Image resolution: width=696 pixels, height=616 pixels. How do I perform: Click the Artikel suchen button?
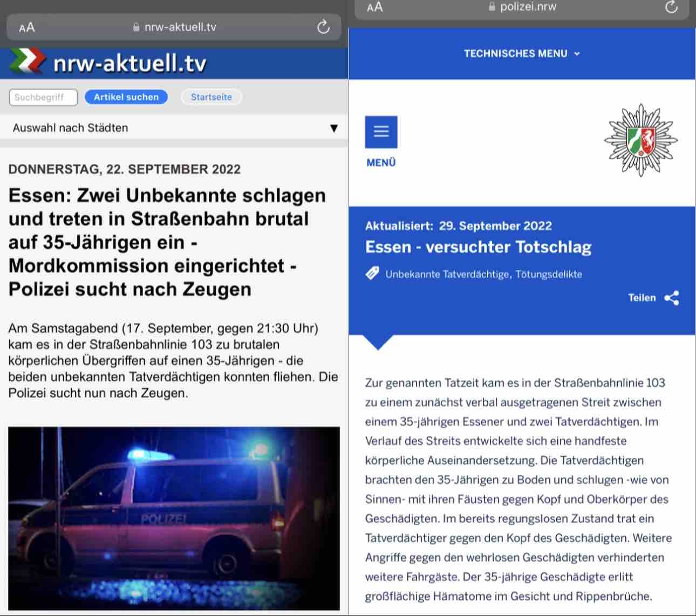126,97
